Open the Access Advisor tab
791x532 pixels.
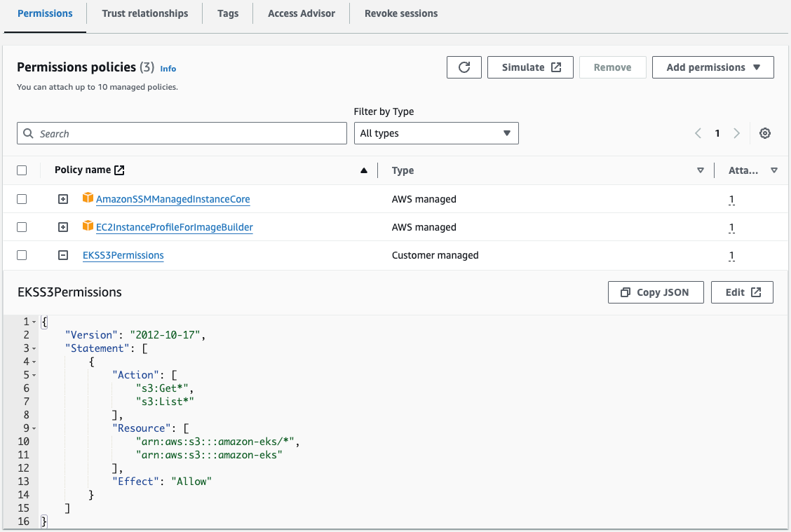[301, 13]
